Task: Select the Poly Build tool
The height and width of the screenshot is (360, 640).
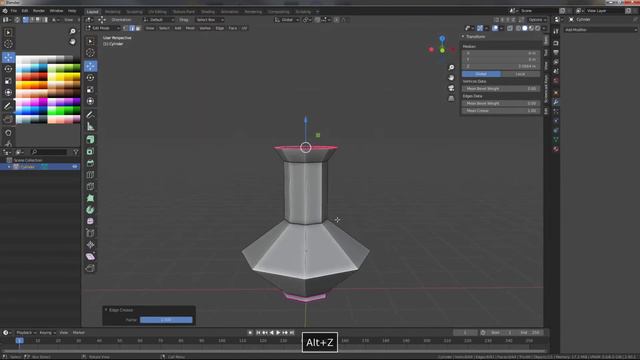Action: tap(90, 198)
